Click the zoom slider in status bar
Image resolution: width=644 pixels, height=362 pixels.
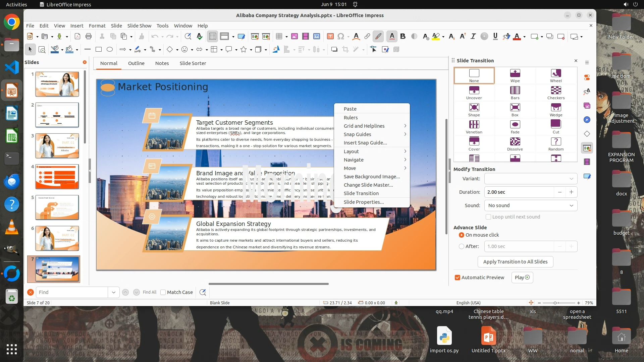555,303
